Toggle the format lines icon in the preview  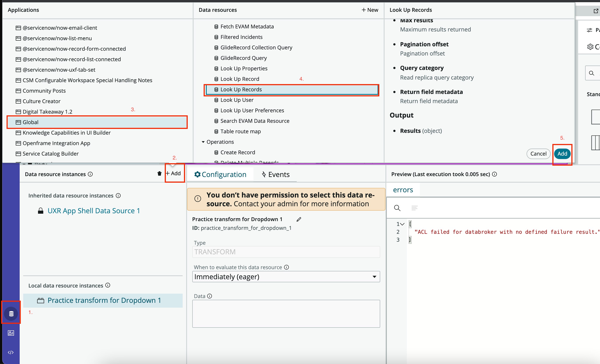tap(414, 208)
